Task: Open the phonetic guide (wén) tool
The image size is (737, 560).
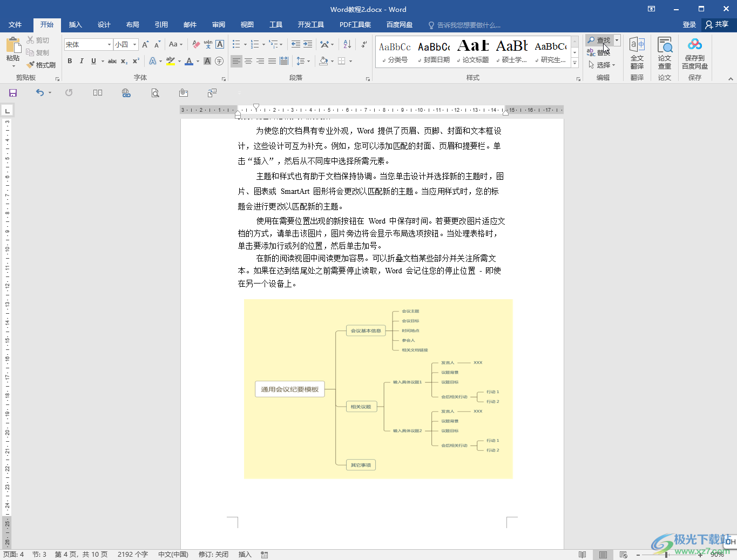Action: pyautogui.click(x=208, y=44)
